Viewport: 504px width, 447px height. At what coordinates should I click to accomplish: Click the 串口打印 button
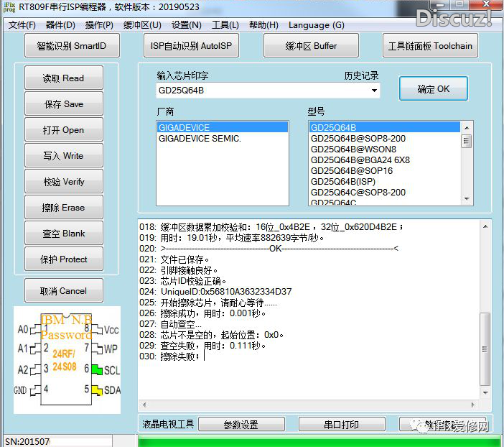tap(342, 425)
